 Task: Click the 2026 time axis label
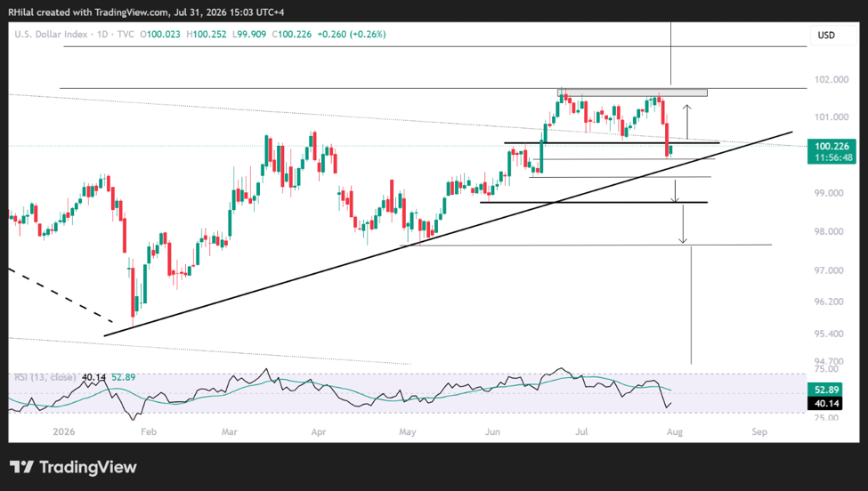click(64, 431)
